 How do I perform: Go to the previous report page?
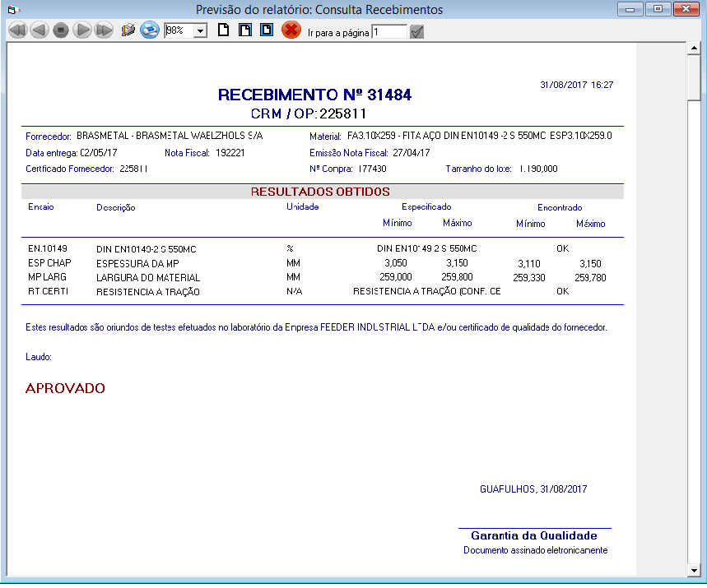40,30
